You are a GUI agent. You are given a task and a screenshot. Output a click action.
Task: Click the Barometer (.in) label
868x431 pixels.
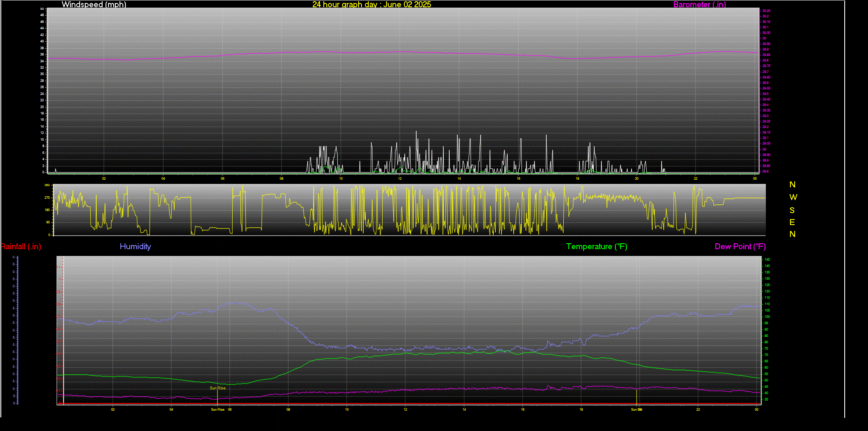pyautogui.click(x=699, y=5)
